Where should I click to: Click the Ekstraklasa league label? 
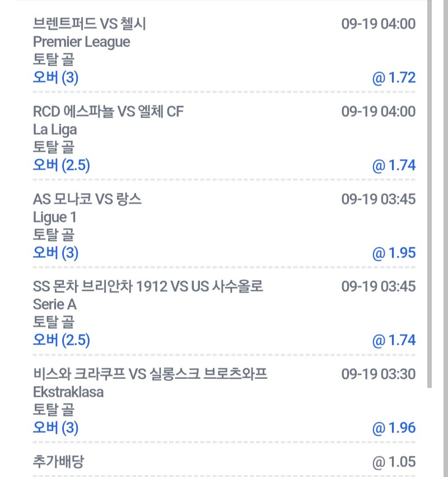(x=68, y=392)
